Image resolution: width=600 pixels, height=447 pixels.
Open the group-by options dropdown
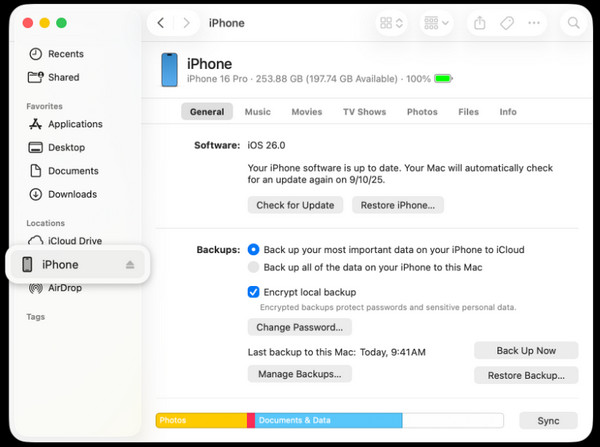tap(436, 23)
